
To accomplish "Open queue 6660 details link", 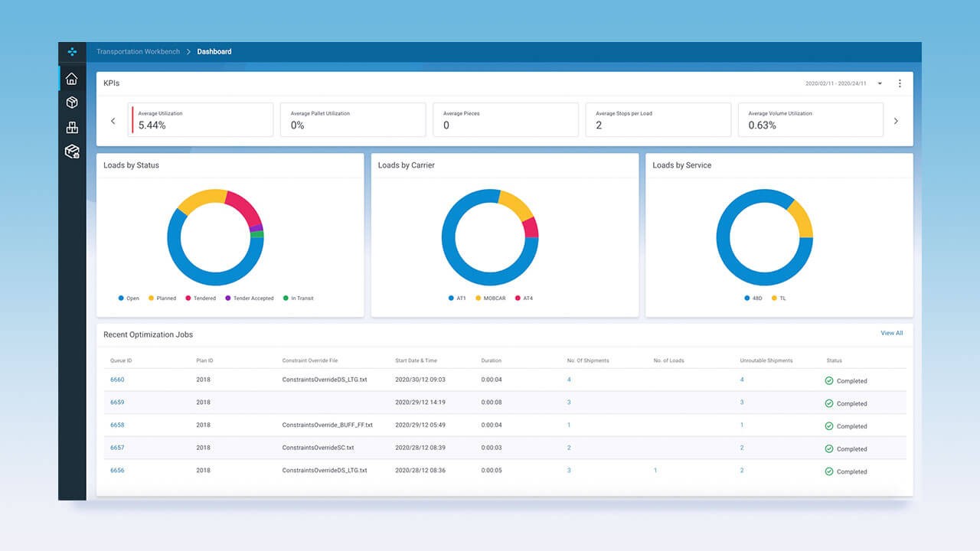I will pos(117,380).
